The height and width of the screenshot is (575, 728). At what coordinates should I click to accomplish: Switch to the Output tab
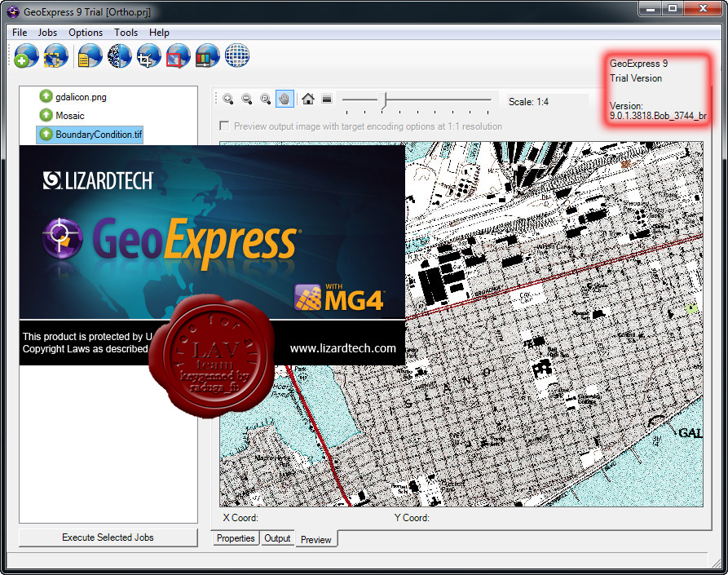click(277, 537)
